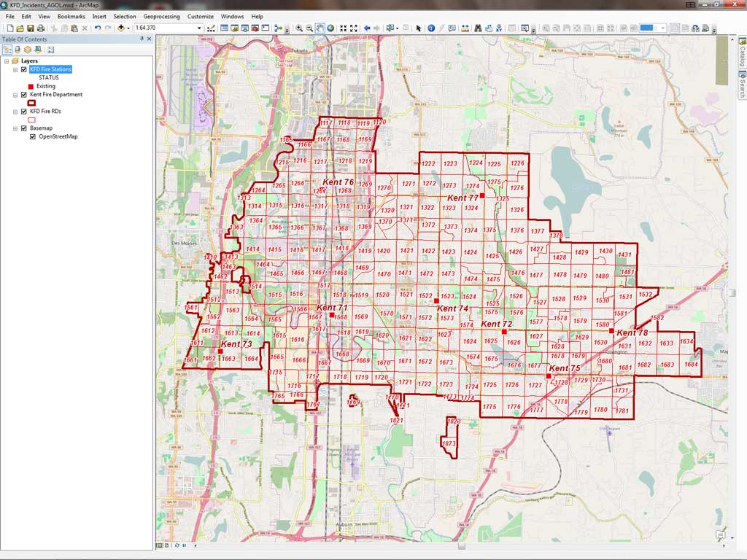Open the Customize menu
Viewport: 747px width, 560px height.
point(200,16)
